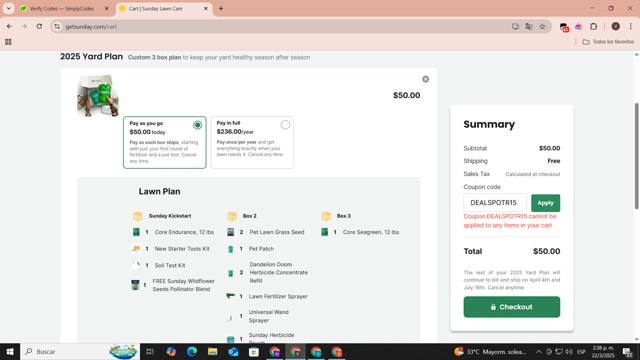Go forward to the next page
This screenshot has width=640, height=360.
24,27
